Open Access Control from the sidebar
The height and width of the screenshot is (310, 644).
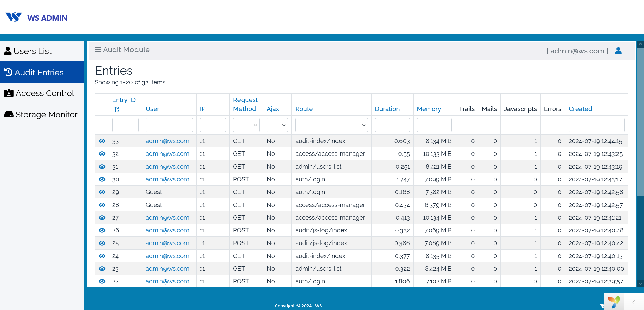point(45,93)
